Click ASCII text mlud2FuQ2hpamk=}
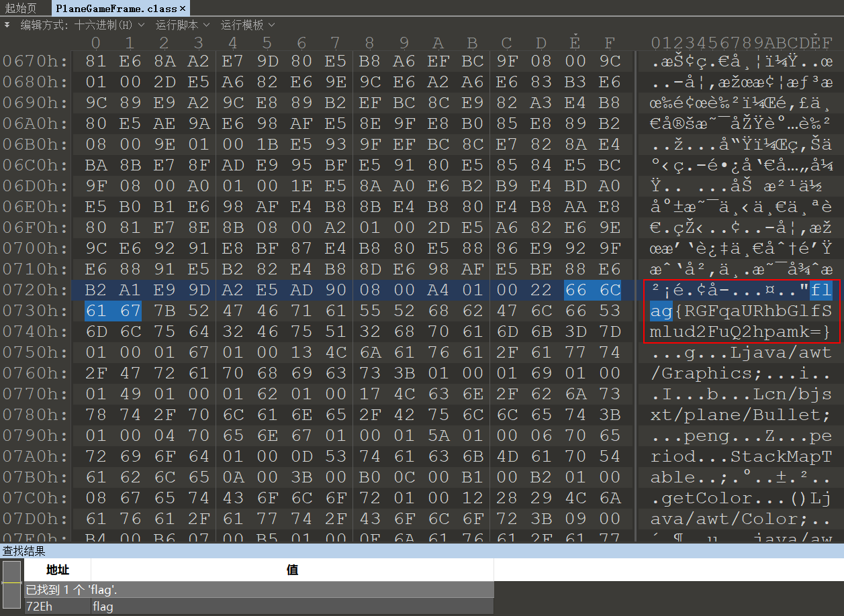This screenshot has width=844, height=616. tap(741, 332)
